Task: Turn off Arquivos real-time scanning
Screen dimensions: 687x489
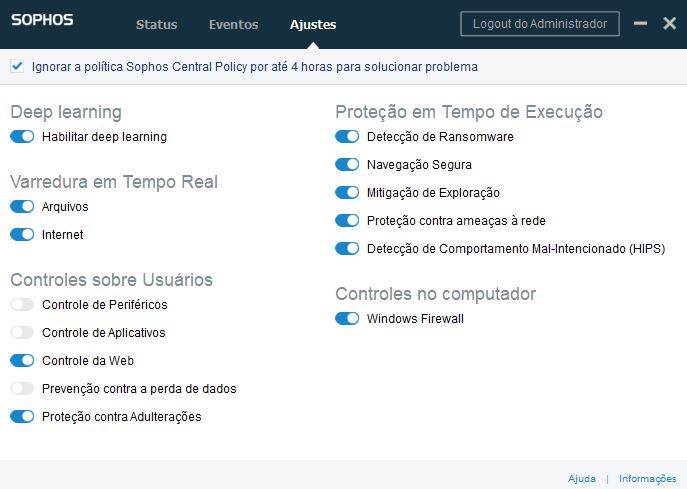Action: tap(22, 206)
